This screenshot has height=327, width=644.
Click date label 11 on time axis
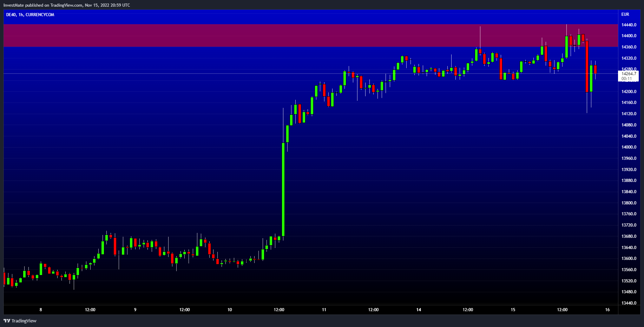click(324, 310)
